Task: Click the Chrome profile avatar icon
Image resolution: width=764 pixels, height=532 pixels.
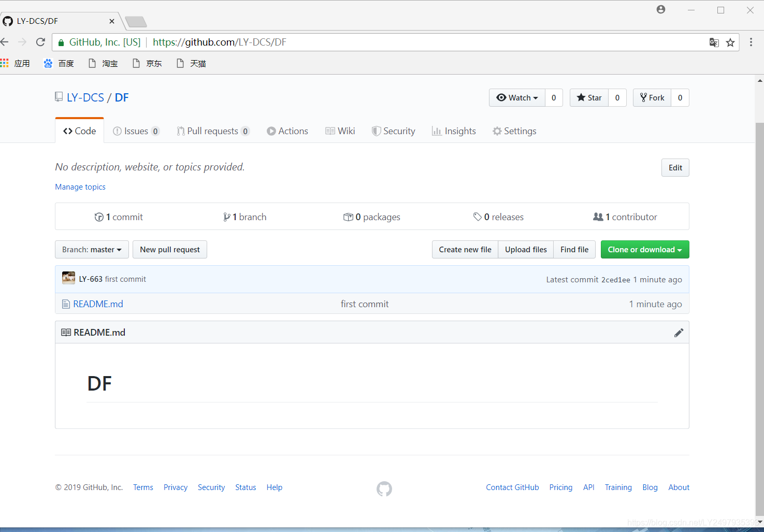Action: click(x=661, y=9)
